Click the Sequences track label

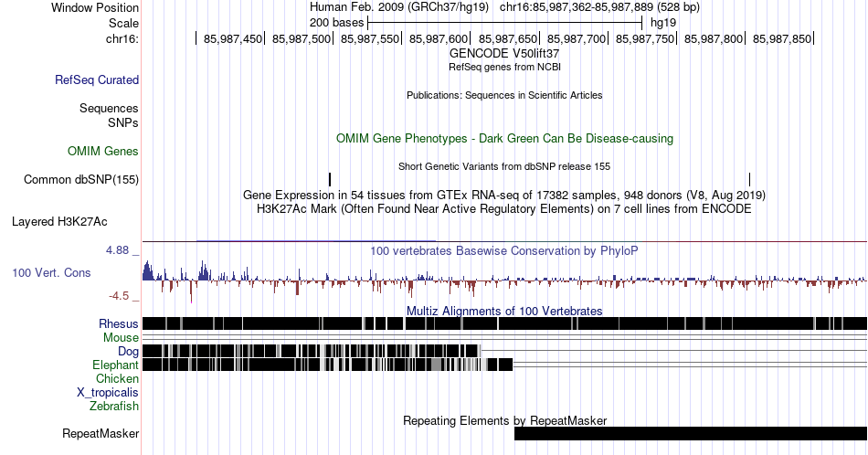[x=109, y=108]
